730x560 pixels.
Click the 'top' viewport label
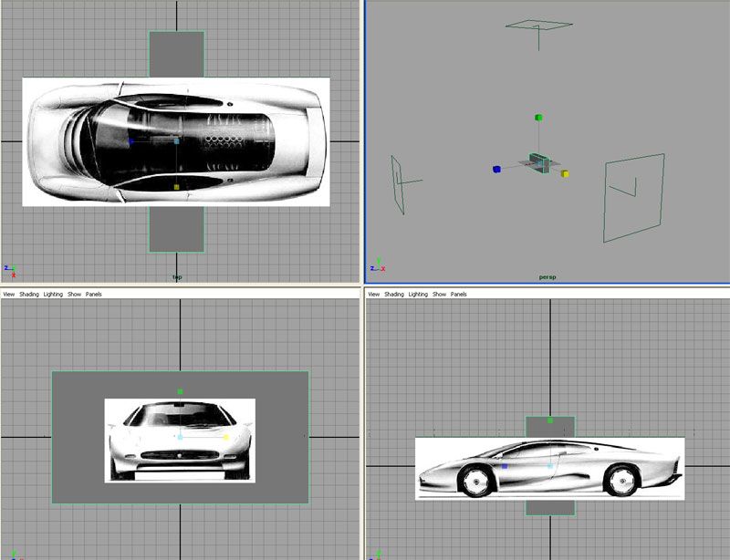pos(177,277)
